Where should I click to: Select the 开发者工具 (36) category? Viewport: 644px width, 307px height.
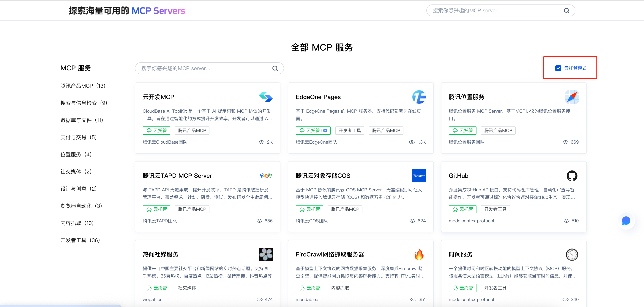pyautogui.click(x=80, y=240)
